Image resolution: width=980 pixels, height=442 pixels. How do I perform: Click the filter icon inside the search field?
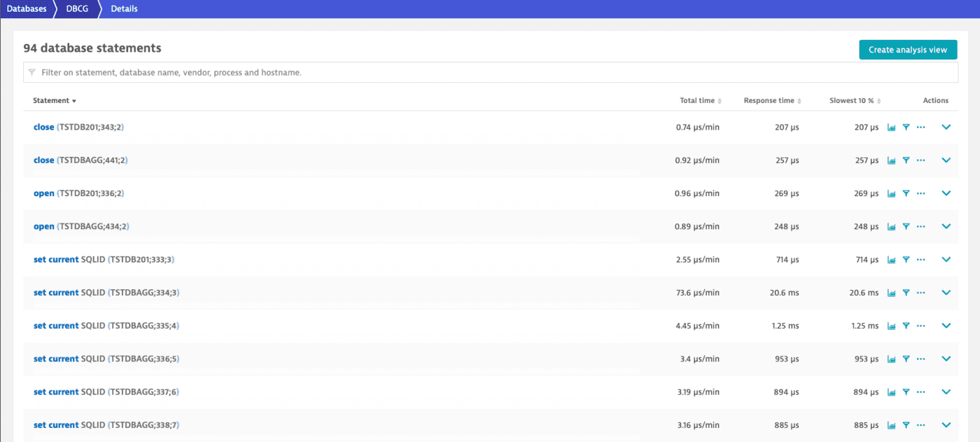31,72
